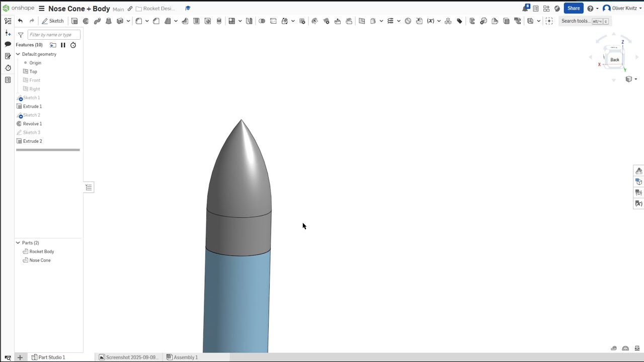The image size is (644, 362).
Task: Redo the last undone action
Action: (x=32, y=21)
